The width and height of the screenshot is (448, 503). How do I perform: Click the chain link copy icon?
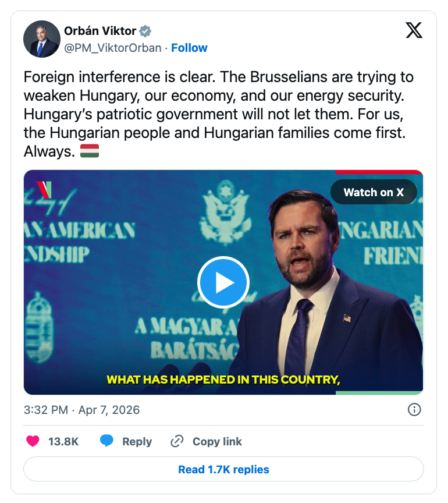click(177, 442)
